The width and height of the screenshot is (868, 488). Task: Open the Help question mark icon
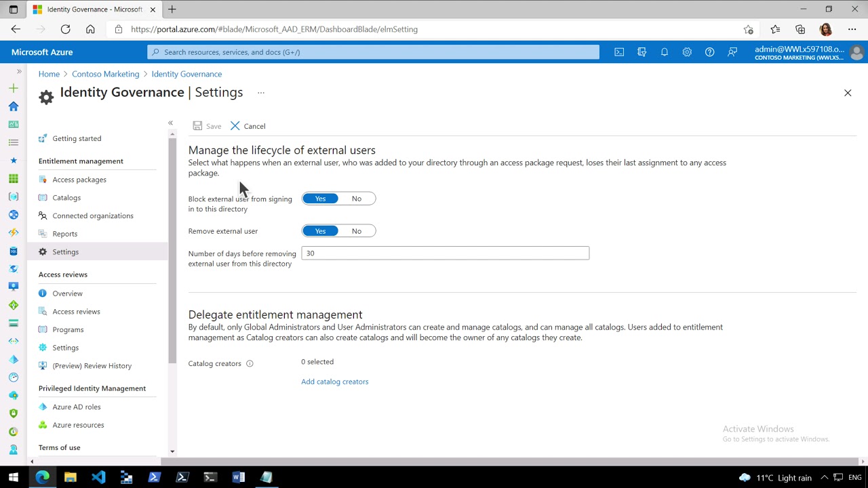709,52
